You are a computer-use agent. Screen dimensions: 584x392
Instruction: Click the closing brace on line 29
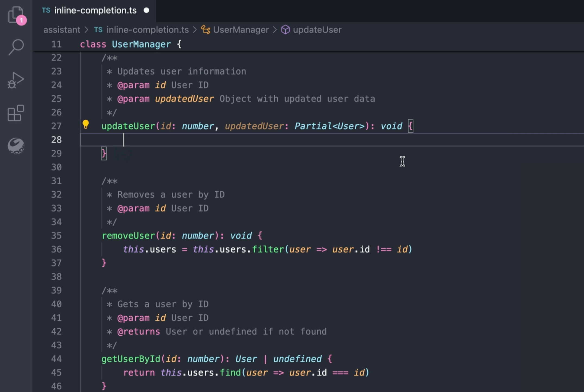[104, 153]
